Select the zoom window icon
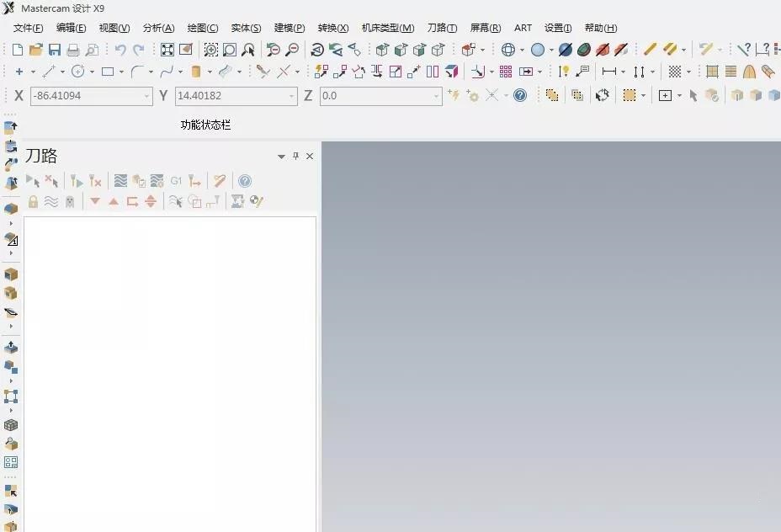 (210, 50)
